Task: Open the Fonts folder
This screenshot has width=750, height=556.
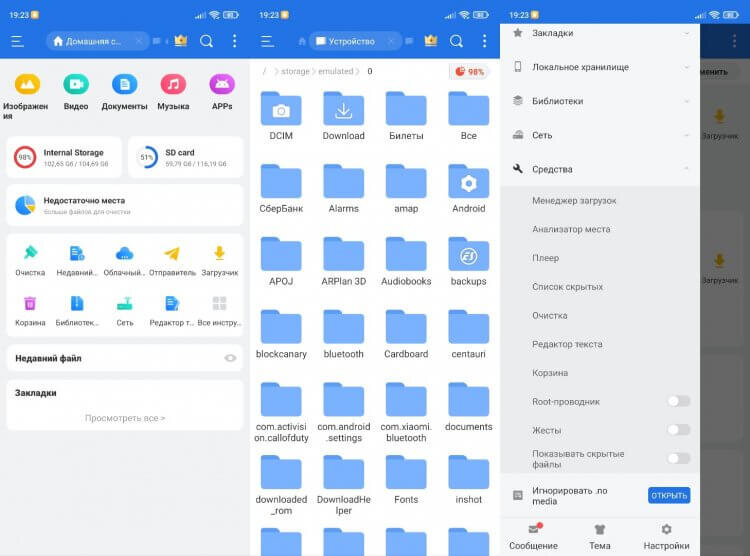Action: click(406, 478)
